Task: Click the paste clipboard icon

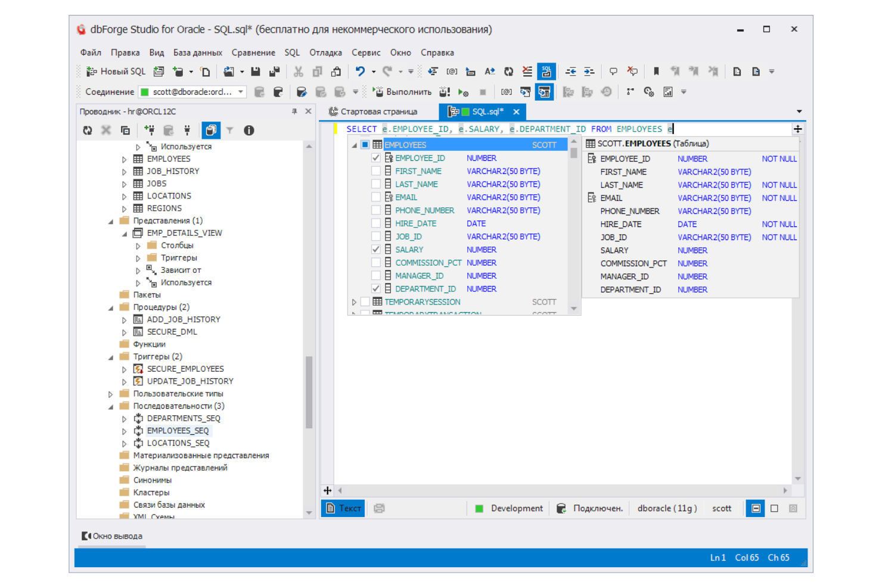Action: coord(336,71)
